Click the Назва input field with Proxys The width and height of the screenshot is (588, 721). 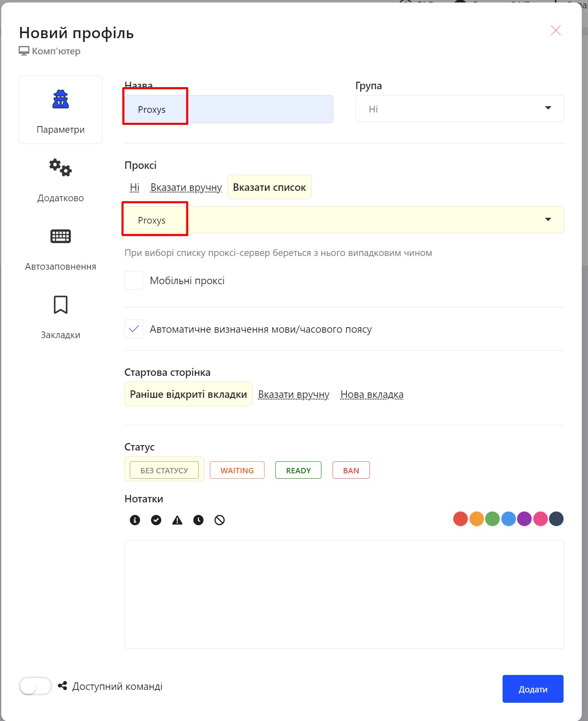229,109
